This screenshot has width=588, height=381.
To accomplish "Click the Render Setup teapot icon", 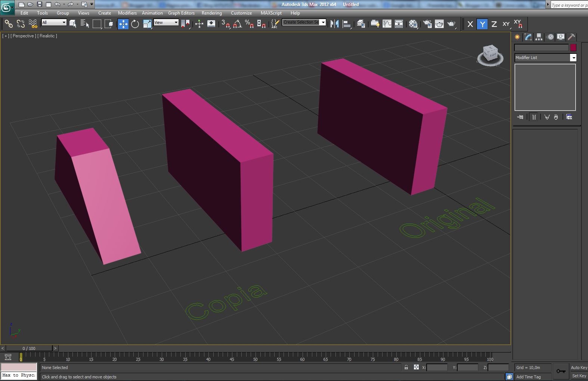I will coord(427,24).
